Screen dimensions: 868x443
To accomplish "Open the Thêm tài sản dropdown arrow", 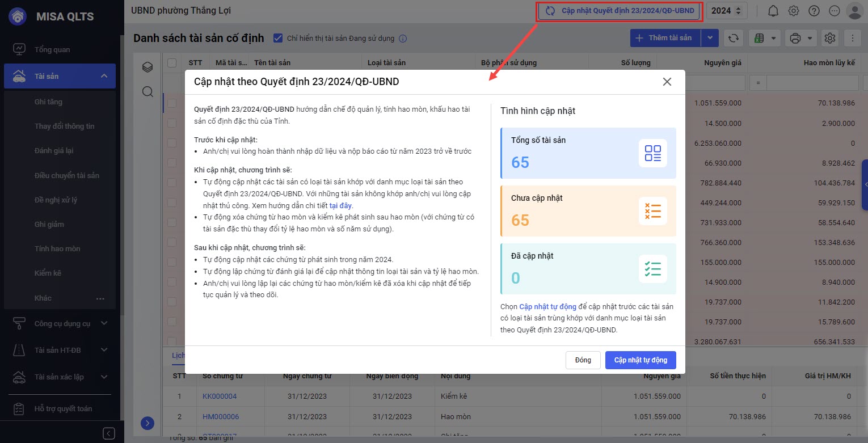I will [710, 38].
